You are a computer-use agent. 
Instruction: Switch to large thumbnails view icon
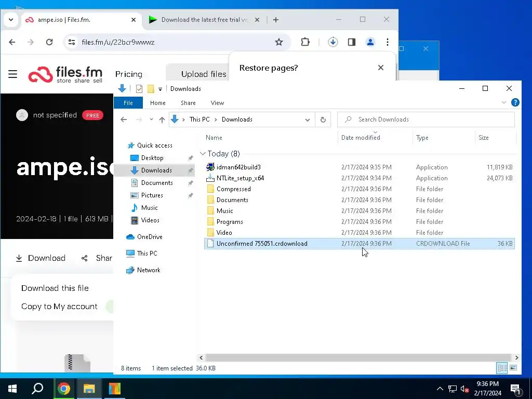pyautogui.click(x=513, y=368)
